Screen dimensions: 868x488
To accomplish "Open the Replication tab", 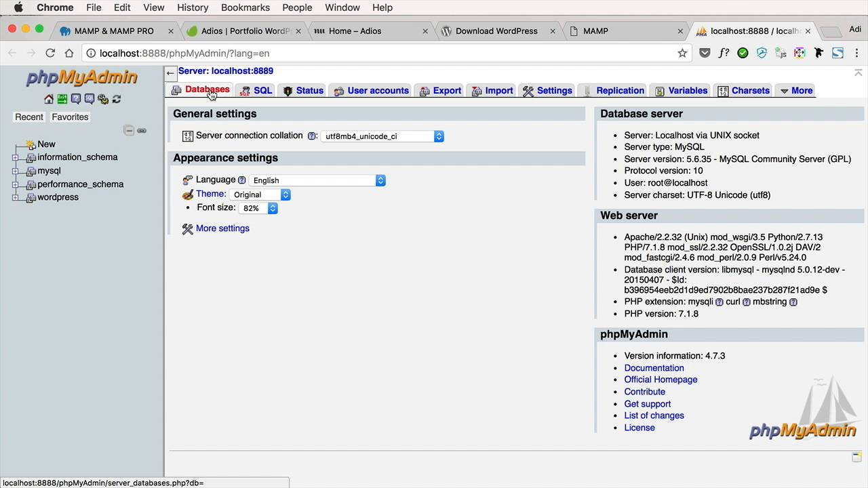I will click(x=614, y=91).
